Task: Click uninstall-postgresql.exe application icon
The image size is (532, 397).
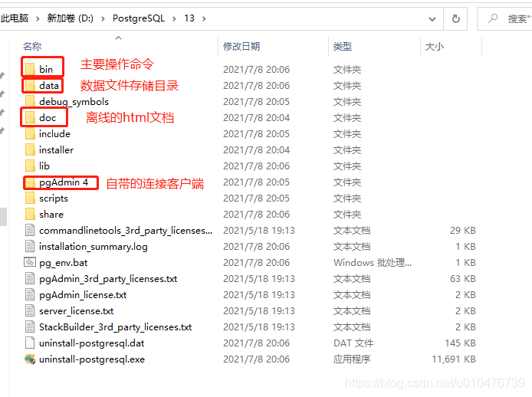Action: click(x=30, y=359)
